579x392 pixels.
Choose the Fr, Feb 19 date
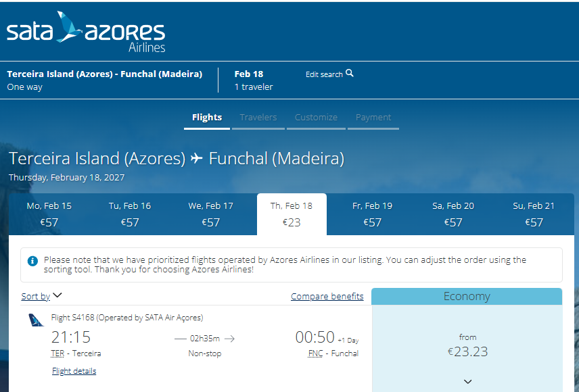372,214
